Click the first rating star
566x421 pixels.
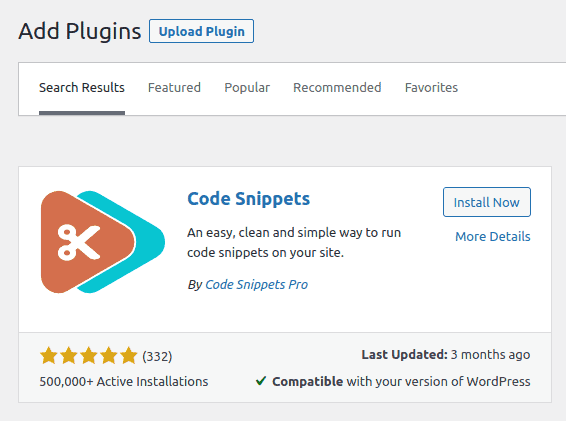click(x=49, y=356)
